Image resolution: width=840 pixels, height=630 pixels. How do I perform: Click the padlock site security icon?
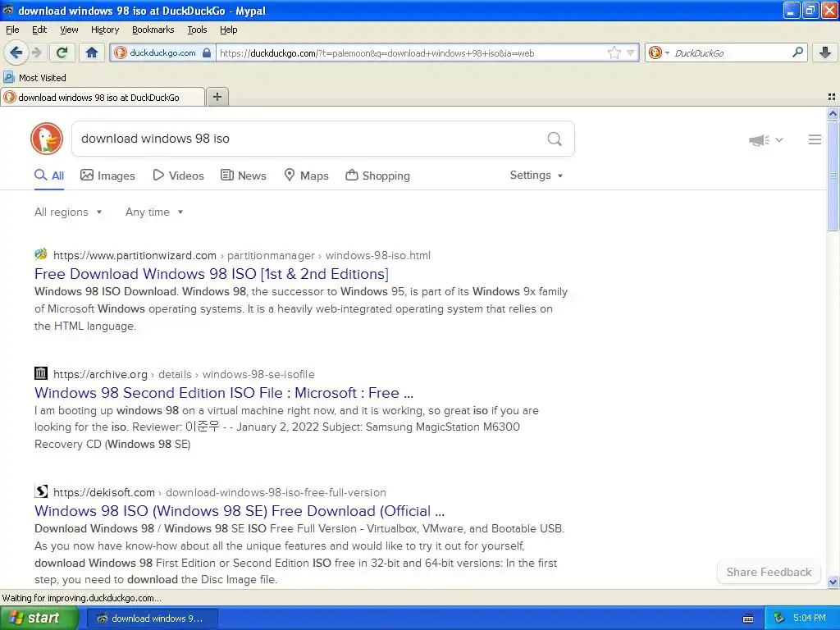(x=207, y=52)
